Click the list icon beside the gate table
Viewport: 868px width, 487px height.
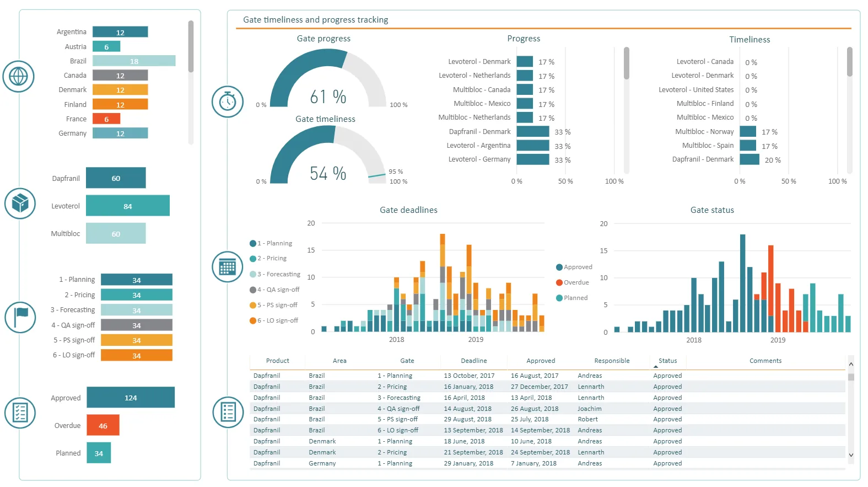228,412
